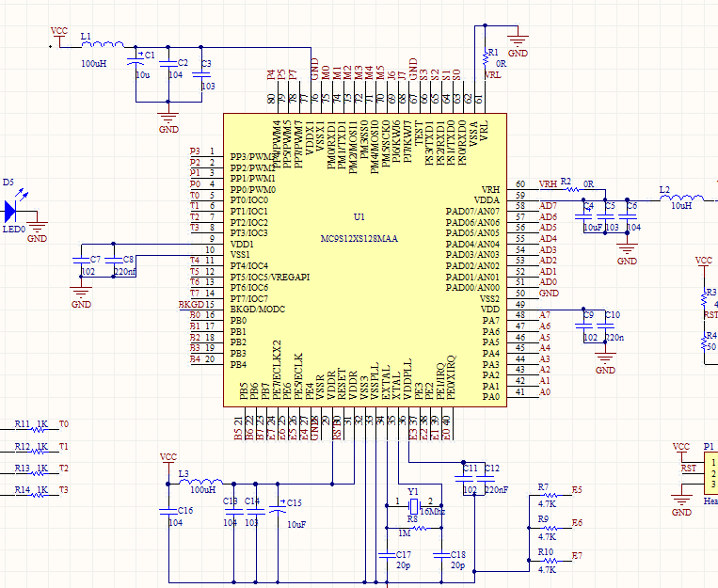Screen dimensions: 718x588
Task: Click the VRH net label at pin 60
Action: pos(548,184)
